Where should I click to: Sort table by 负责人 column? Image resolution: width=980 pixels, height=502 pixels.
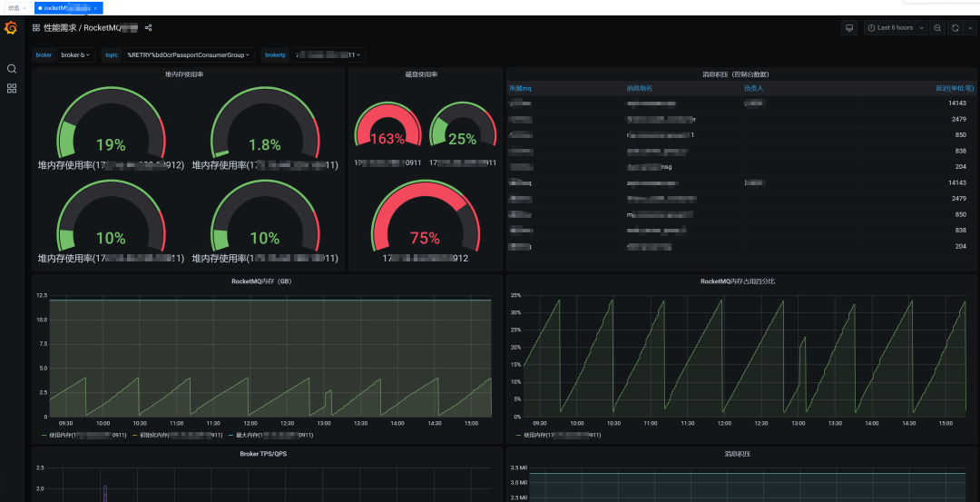coord(753,88)
